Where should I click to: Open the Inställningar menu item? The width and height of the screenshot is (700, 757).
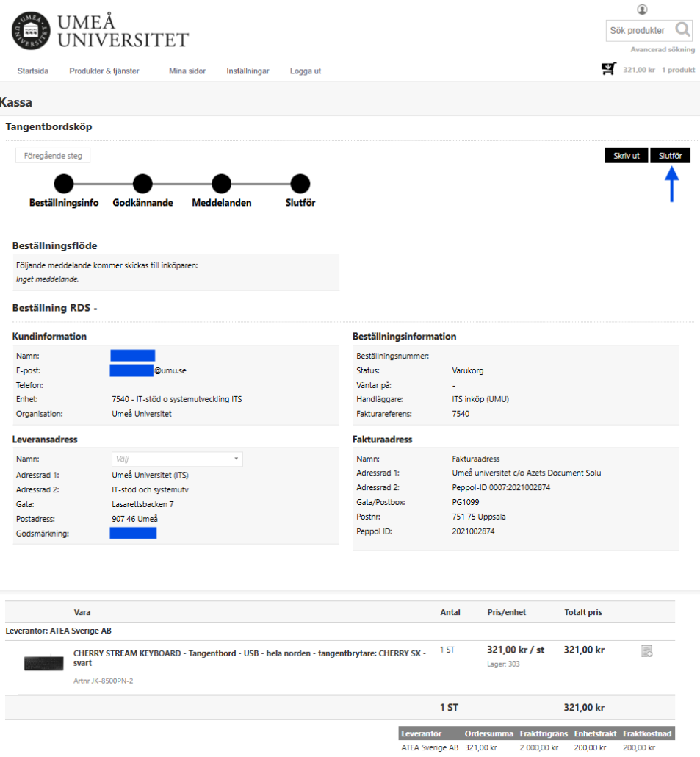point(248,71)
